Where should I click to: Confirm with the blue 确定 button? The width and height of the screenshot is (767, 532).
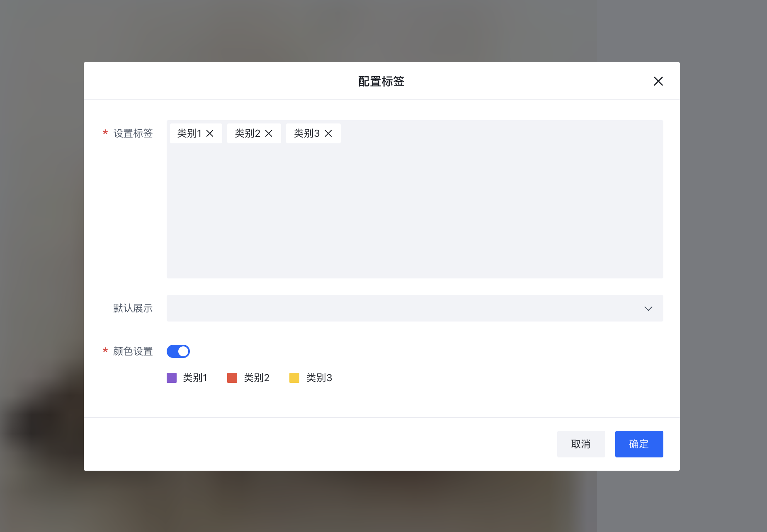click(639, 444)
